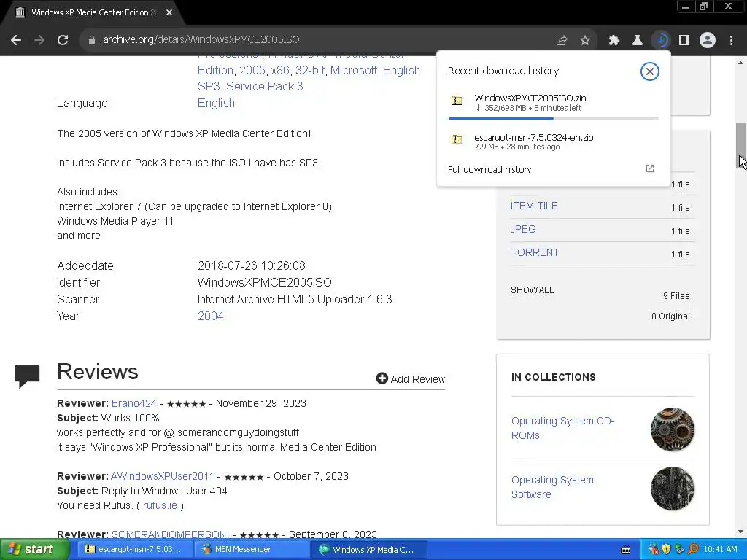Close the Recent download history popup
The width and height of the screenshot is (747, 560).
pos(649,71)
